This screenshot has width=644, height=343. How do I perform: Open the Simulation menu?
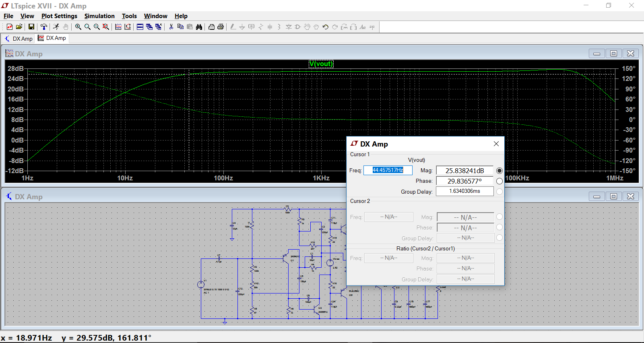99,16
